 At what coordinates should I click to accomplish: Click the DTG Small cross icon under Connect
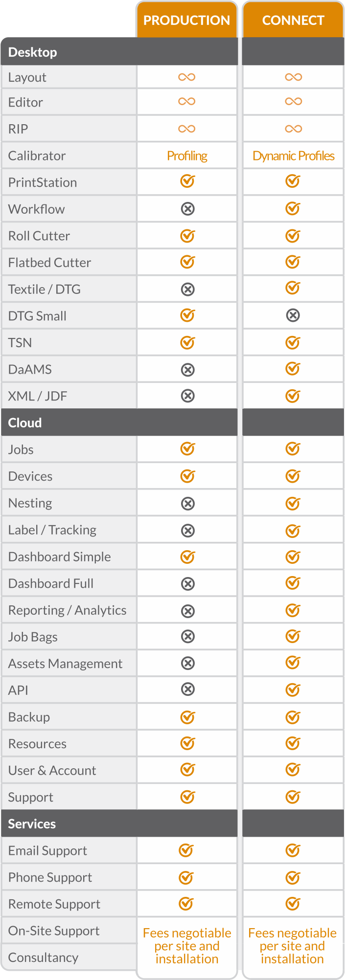[293, 315]
